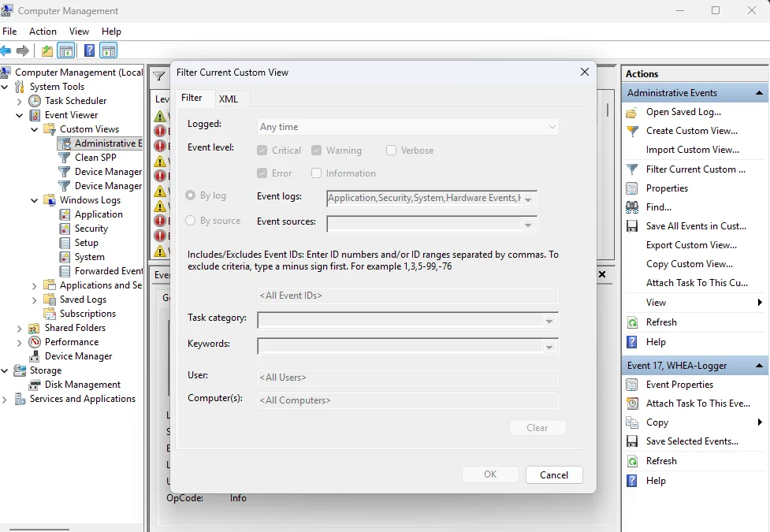
Task: Toggle Show/Hide Action Pane toolbar icon
Action: point(109,50)
